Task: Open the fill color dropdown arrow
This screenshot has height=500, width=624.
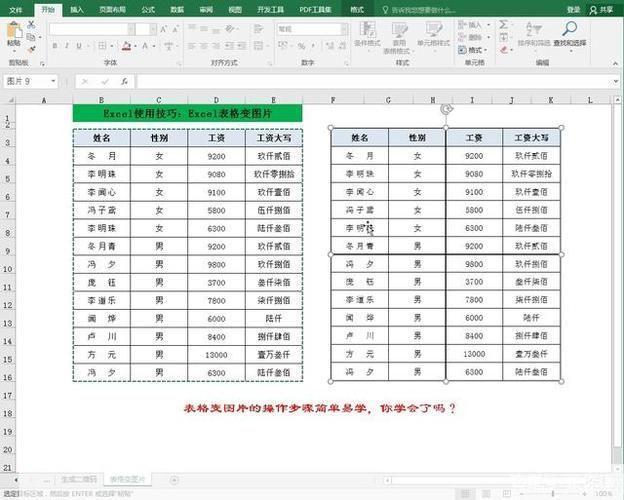Action: coord(136,46)
